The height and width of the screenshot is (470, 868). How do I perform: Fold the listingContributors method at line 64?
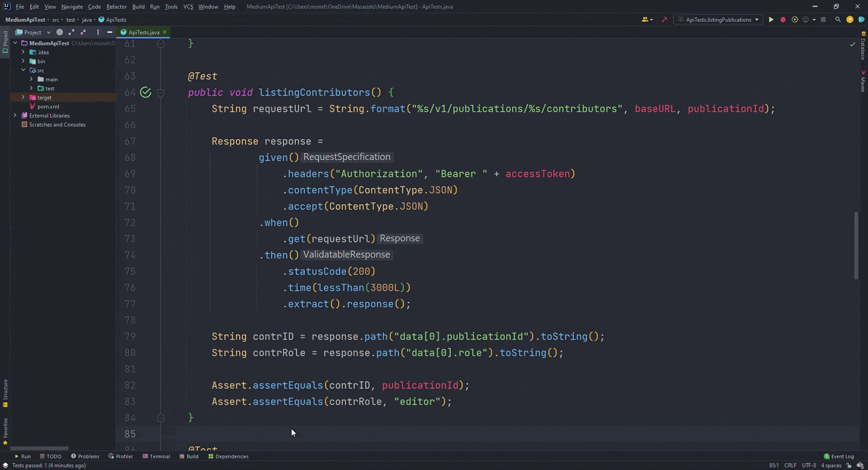(x=160, y=93)
